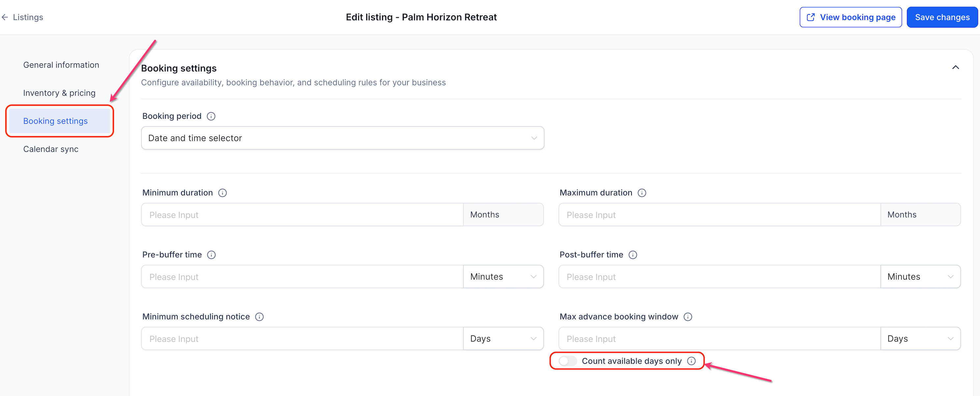
Task: Click the View booking page button
Action: (x=851, y=17)
